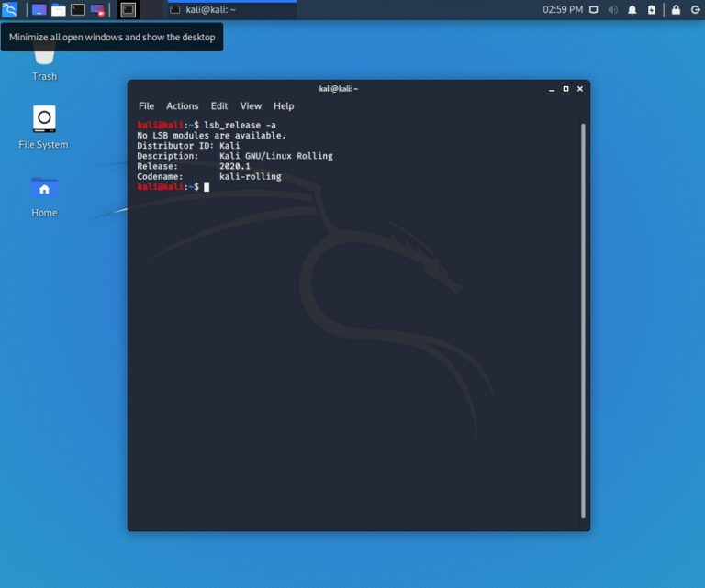
Task: Open the terminal Actions menu
Action: point(182,106)
